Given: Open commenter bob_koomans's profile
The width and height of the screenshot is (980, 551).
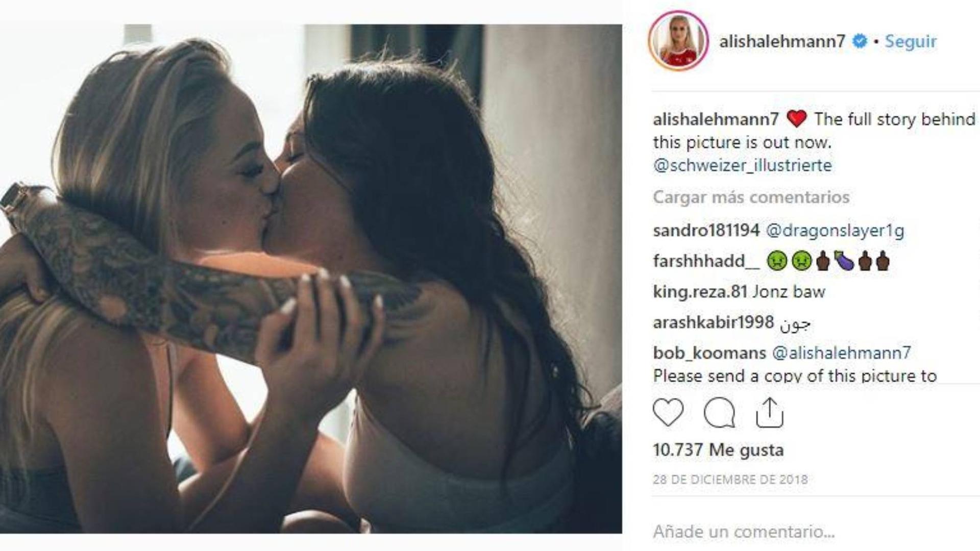Looking at the screenshot, I should (x=709, y=353).
